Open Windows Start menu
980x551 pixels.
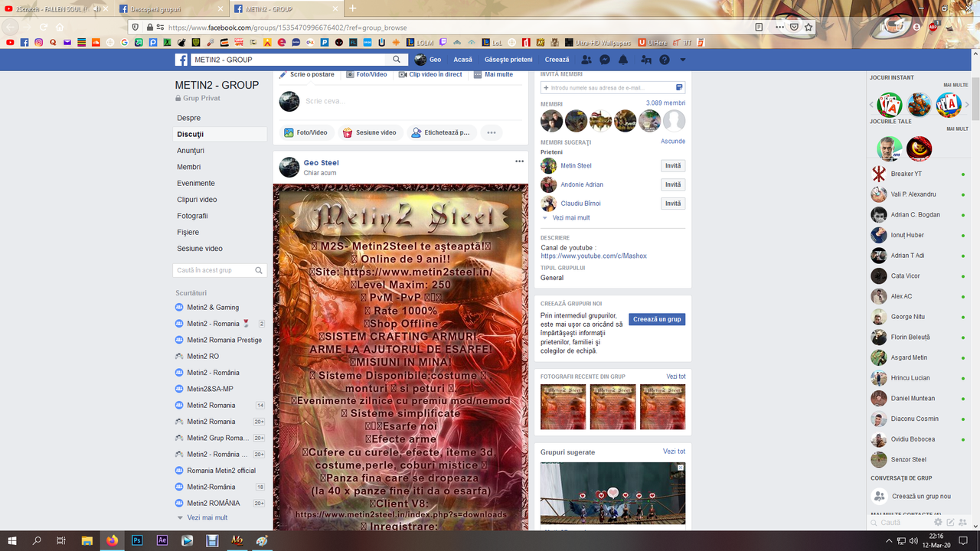12,540
